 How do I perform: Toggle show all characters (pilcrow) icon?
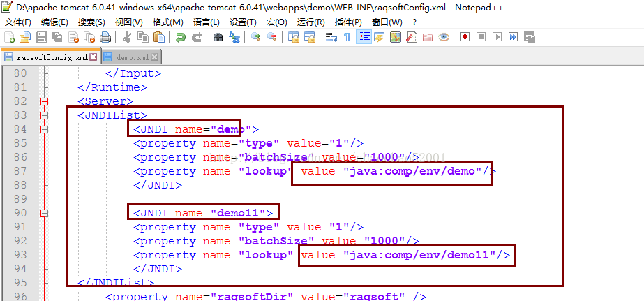point(347,37)
